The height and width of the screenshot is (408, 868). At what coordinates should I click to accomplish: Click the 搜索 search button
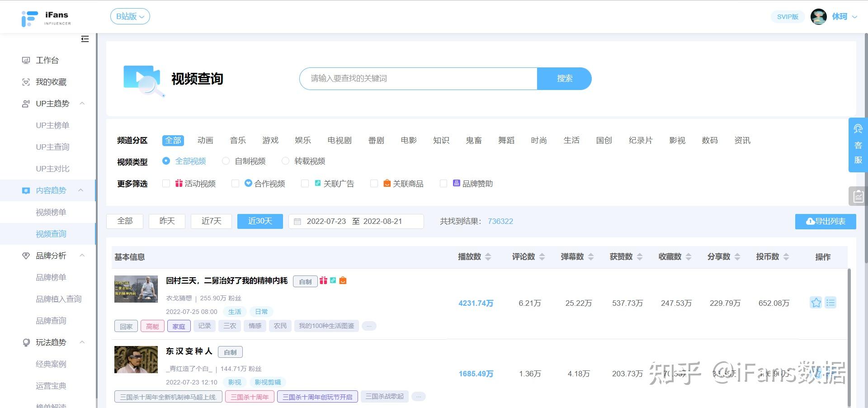(x=565, y=79)
